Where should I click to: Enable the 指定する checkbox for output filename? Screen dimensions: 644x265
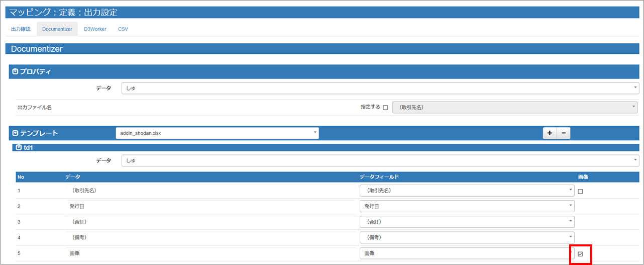385,108
